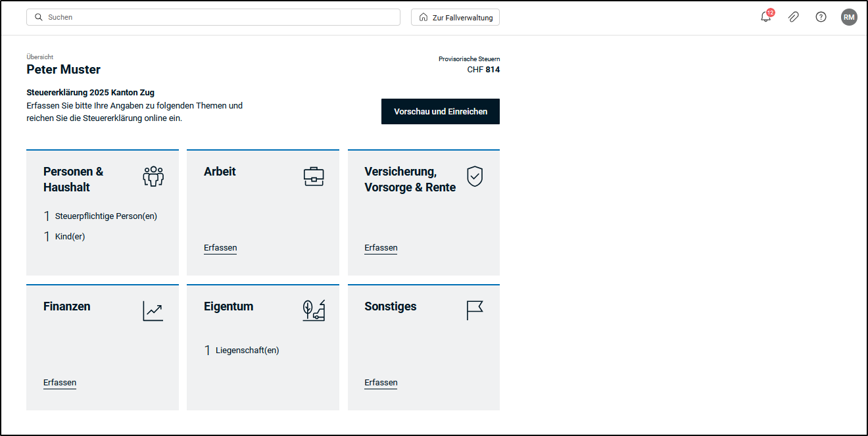Click Erfassen link under Versicherung, Vorsorge & Rente

tap(381, 248)
